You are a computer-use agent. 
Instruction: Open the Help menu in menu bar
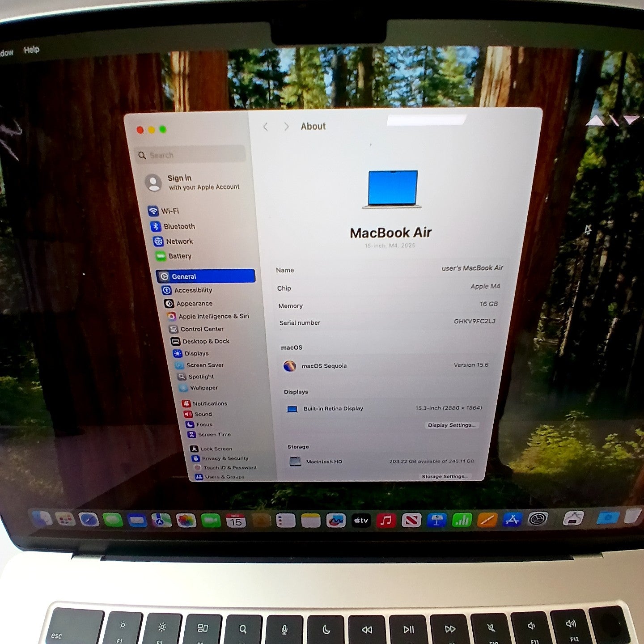[x=31, y=50]
